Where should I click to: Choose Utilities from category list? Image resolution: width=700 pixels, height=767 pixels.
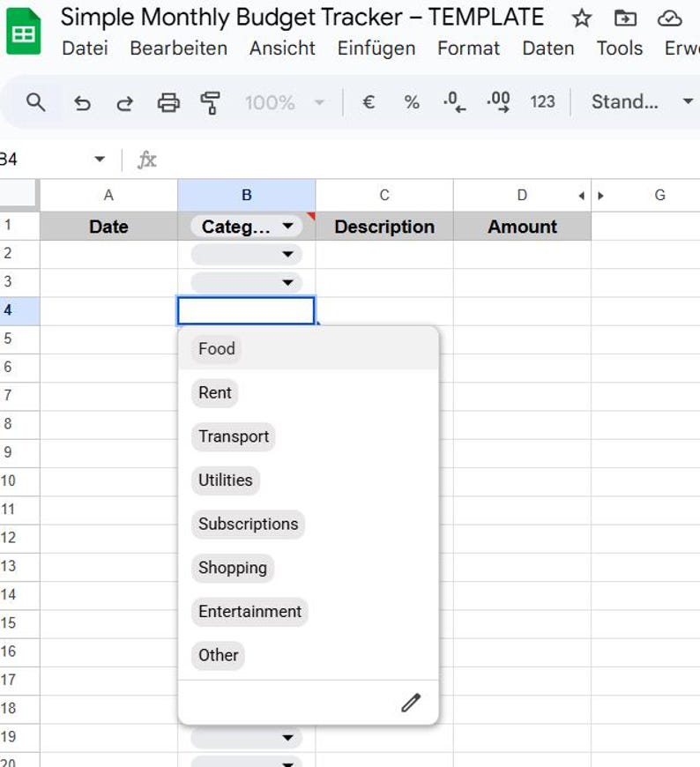[x=309, y=480]
